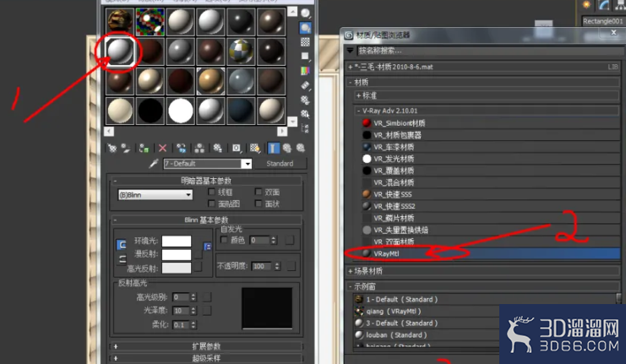Open the browser options triangle menu
Image resolution: width=626 pixels, height=364 pixels.
(350, 51)
